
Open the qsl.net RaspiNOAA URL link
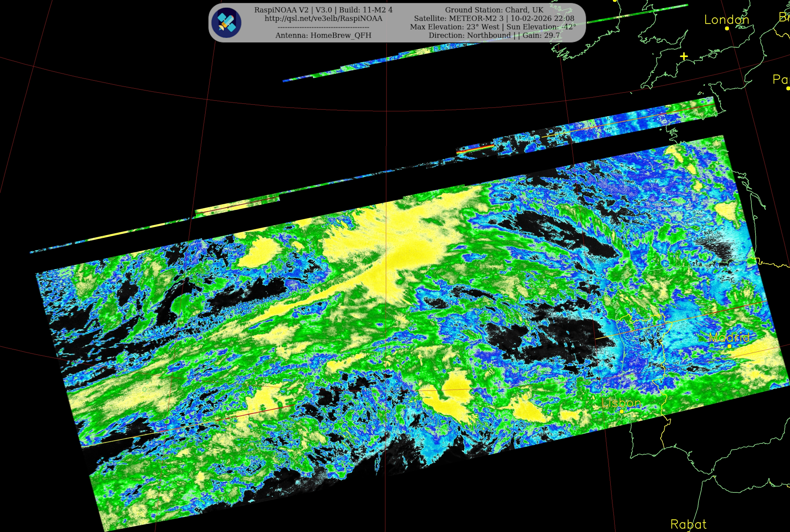pos(323,18)
